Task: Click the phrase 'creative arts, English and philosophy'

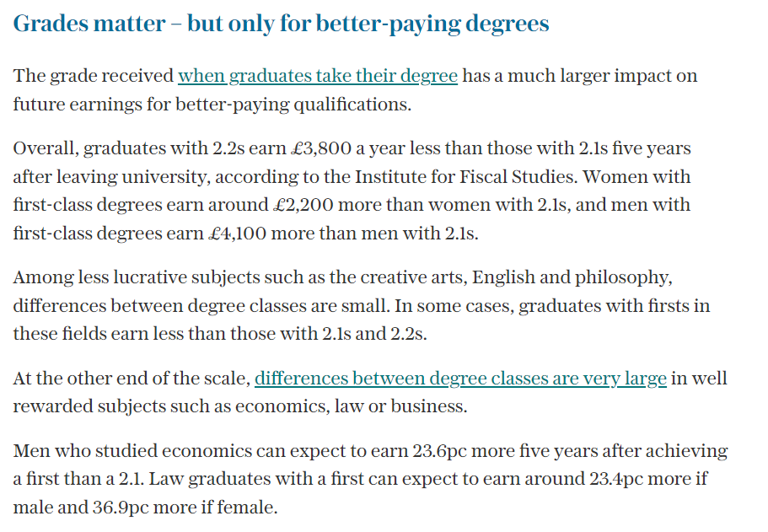Action: pos(516,277)
